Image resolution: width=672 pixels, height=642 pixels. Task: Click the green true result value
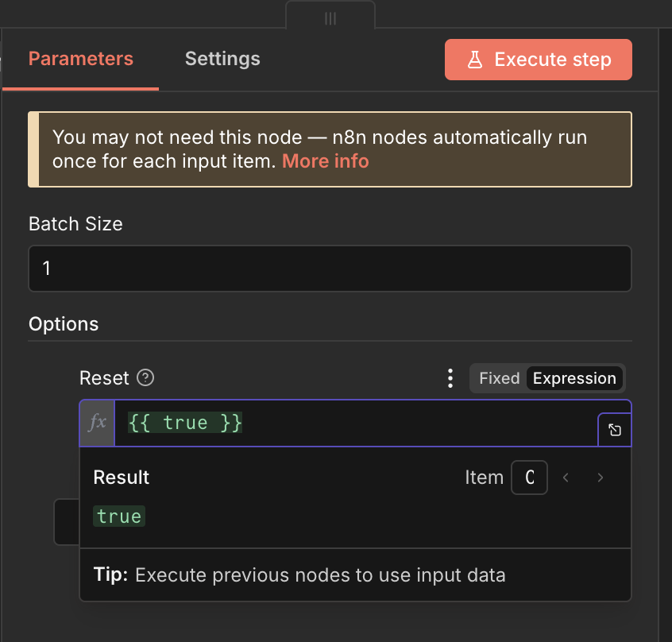pyautogui.click(x=119, y=516)
